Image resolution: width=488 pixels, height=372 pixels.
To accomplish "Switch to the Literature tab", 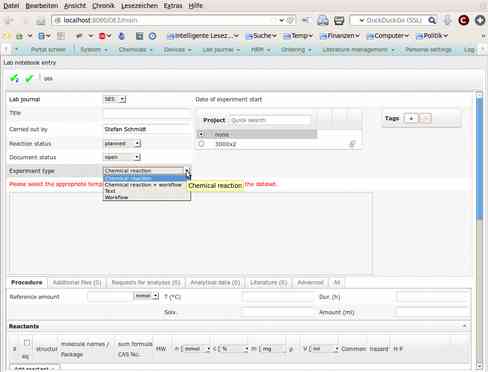I will point(268,283).
